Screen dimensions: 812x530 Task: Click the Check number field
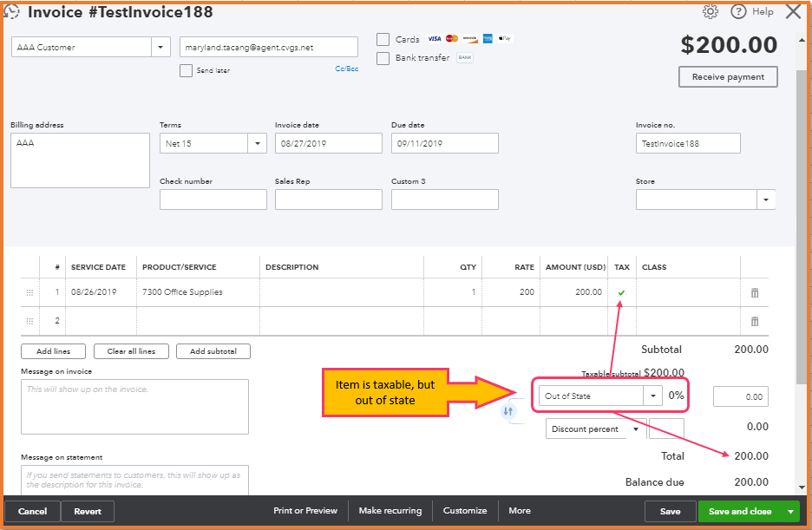point(213,200)
